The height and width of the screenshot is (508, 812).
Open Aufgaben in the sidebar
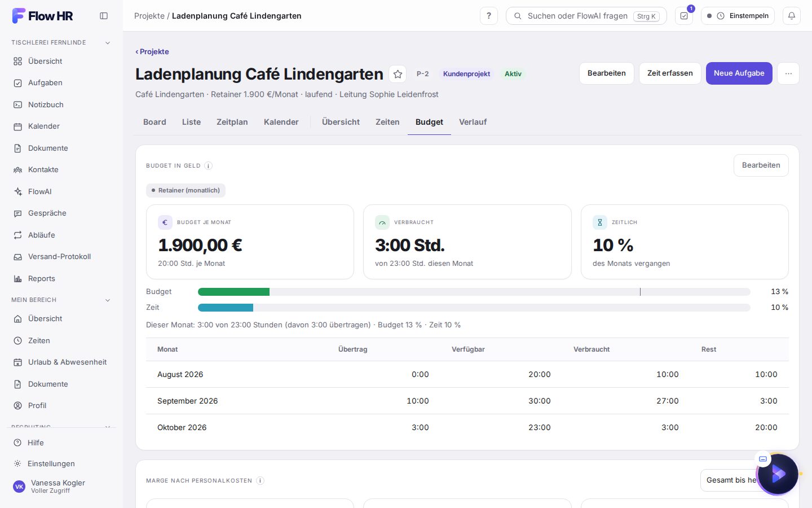[61, 82]
